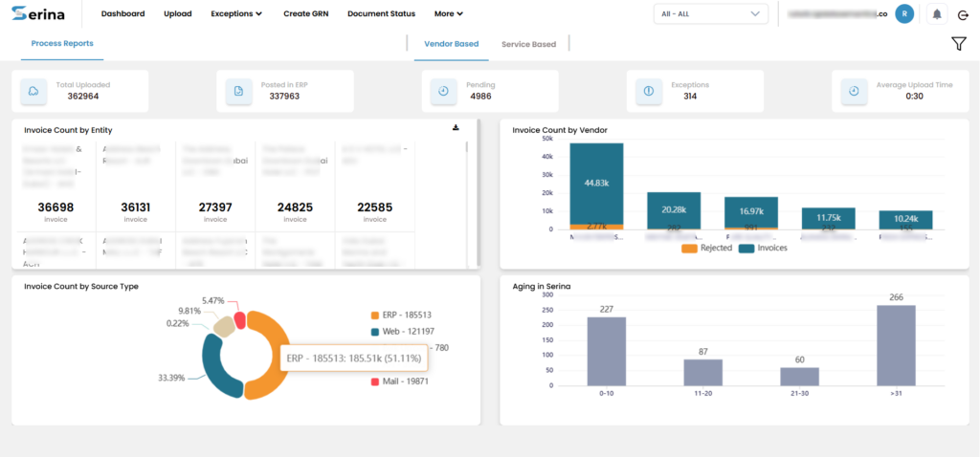Click the Exceptions alert icon
This screenshot has height=457, width=980.
649,91
